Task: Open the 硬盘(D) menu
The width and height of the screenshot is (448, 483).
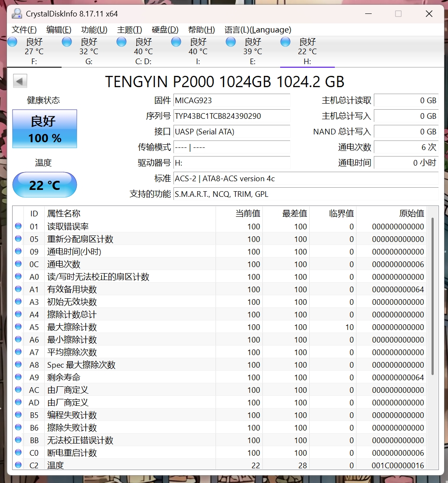Action: click(x=165, y=30)
